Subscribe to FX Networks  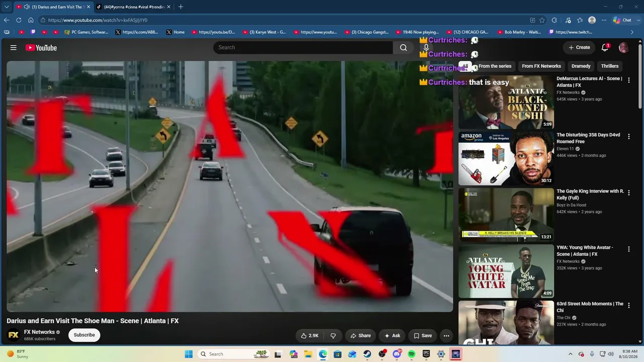pos(85,335)
